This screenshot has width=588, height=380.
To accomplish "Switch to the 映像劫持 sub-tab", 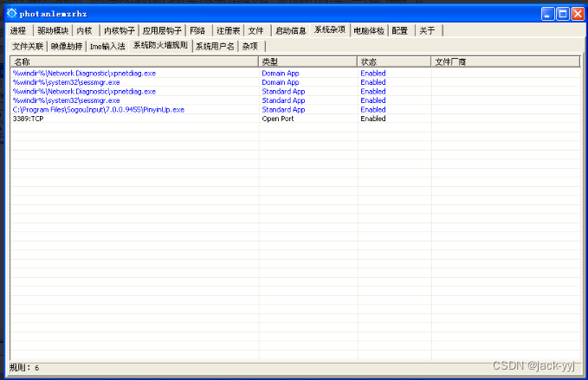I will 67,46.
